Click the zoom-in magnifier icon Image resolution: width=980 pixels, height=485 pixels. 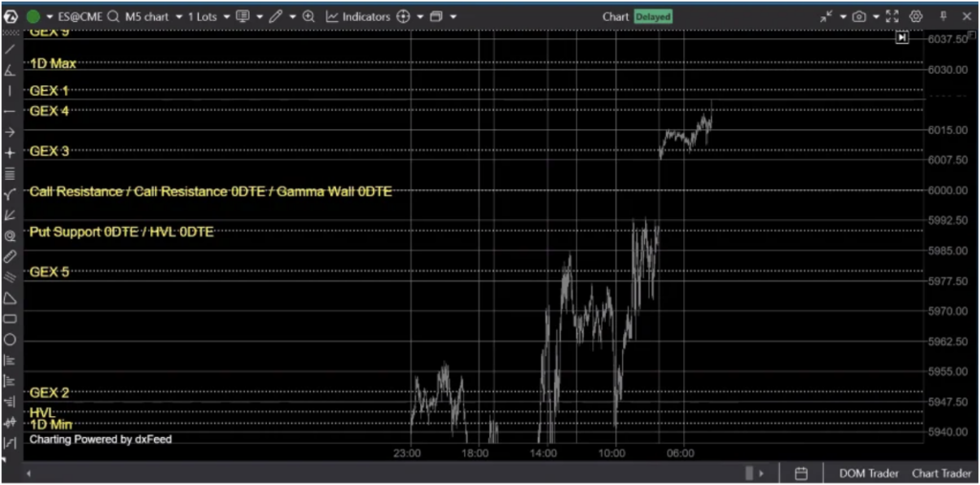pos(309,17)
